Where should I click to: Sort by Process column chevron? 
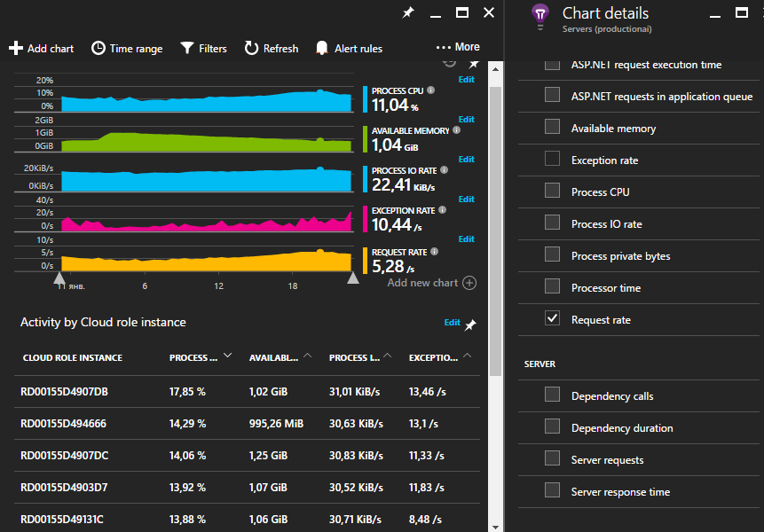tap(227, 356)
